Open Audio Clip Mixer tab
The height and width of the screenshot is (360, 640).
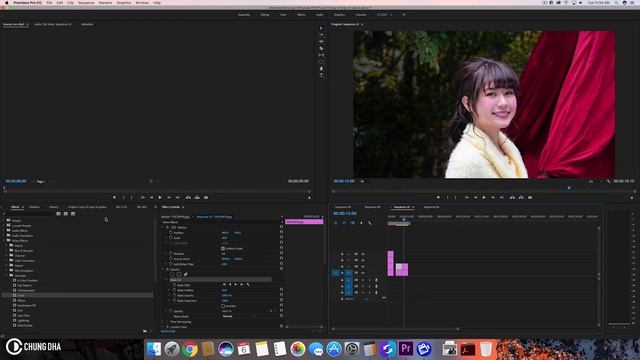coord(53,24)
